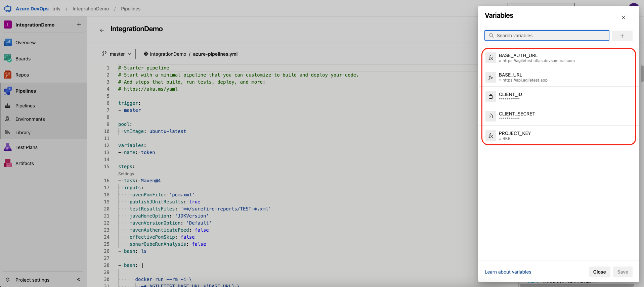
Task: Click the Close button in Variables panel
Action: click(599, 272)
